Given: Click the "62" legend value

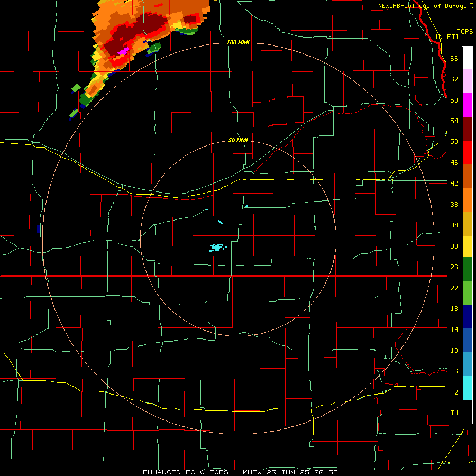Looking at the screenshot, I should coord(454,79).
